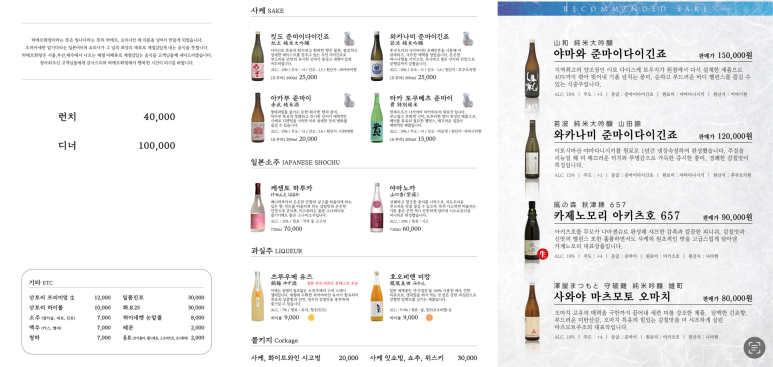Viewport: 773px width, 367px height.
Task: Click the lunch price 40,000
Action: click(x=159, y=117)
